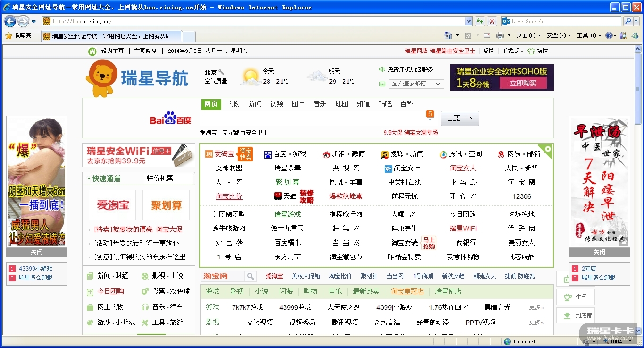Screen dimensions: 644x348
Task: Open the 正式版 version dropdown
Action: click(x=512, y=51)
